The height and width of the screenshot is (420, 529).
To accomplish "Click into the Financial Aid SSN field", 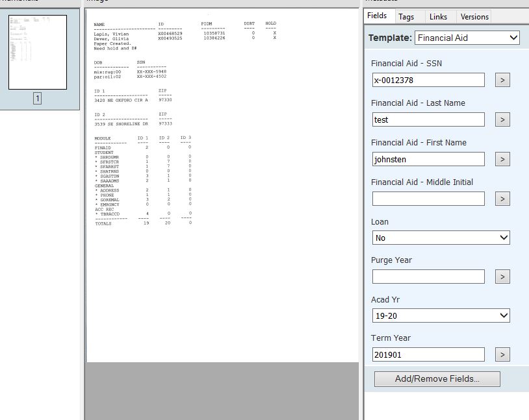I will (428, 80).
